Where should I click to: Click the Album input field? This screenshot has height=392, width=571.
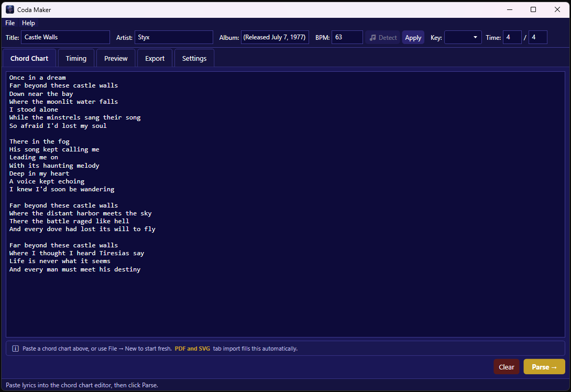coord(275,37)
